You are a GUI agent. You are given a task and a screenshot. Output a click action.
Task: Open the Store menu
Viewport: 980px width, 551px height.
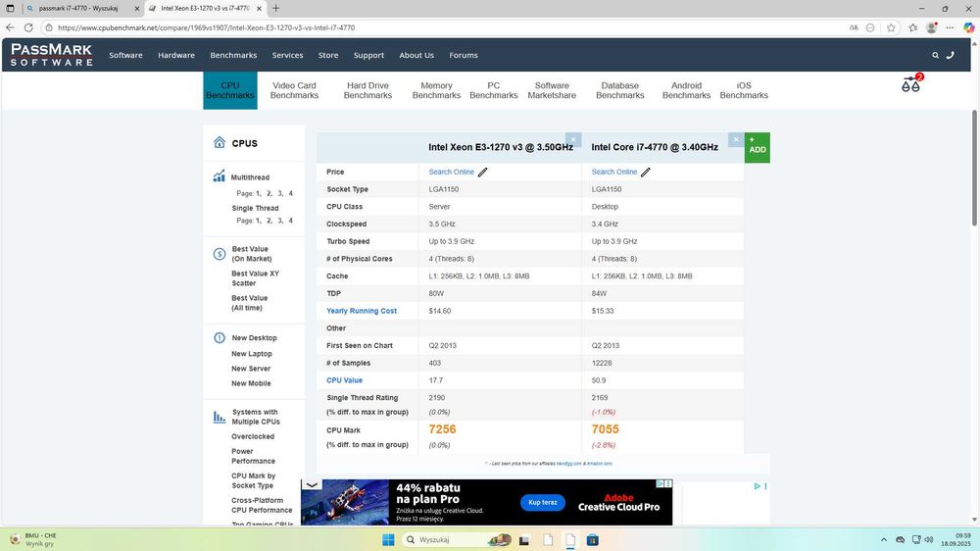click(328, 55)
